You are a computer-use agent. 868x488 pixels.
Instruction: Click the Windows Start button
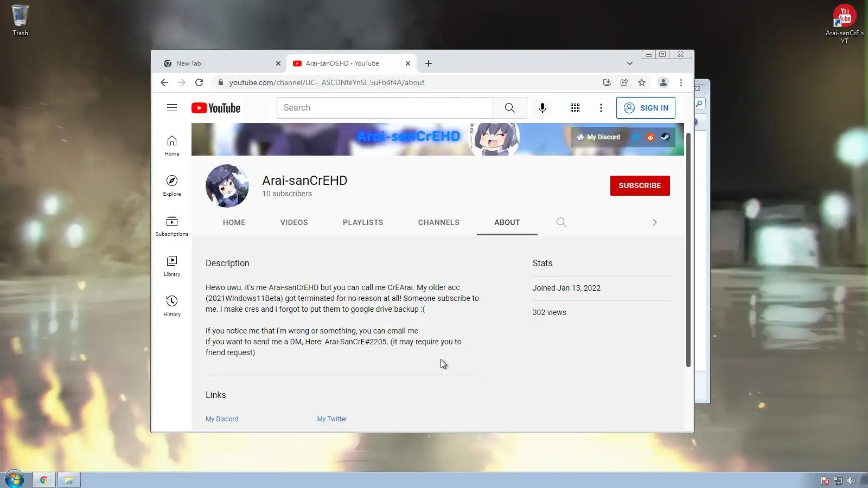15,479
